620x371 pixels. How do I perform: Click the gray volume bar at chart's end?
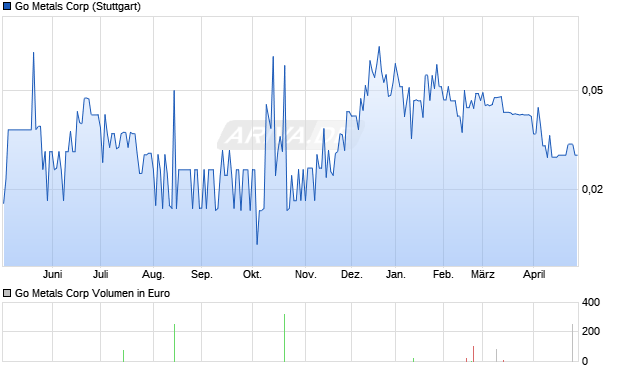click(572, 343)
